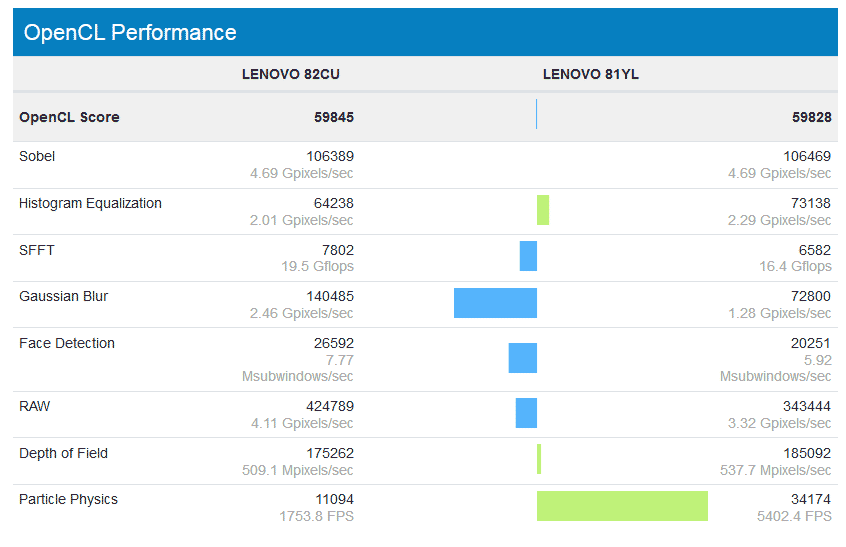Click the 19.5 Gflops value
846x547 pixels.
click(x=317, y=266)
